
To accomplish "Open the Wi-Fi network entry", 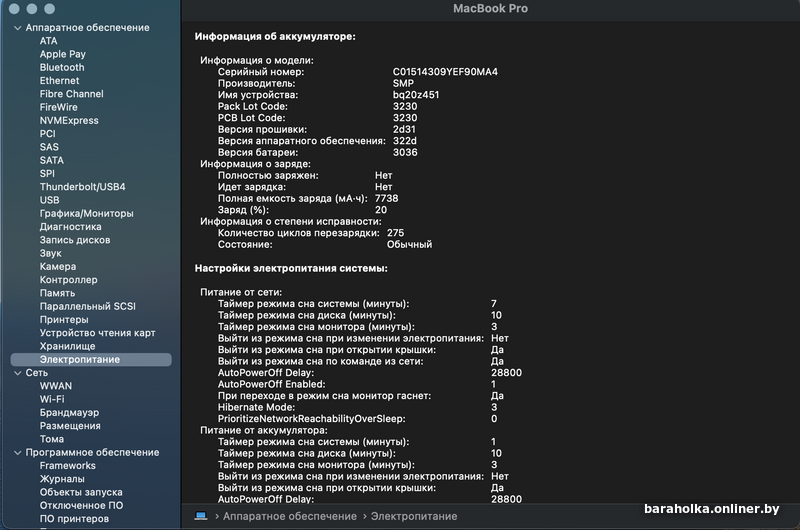I will coord(52,399).
